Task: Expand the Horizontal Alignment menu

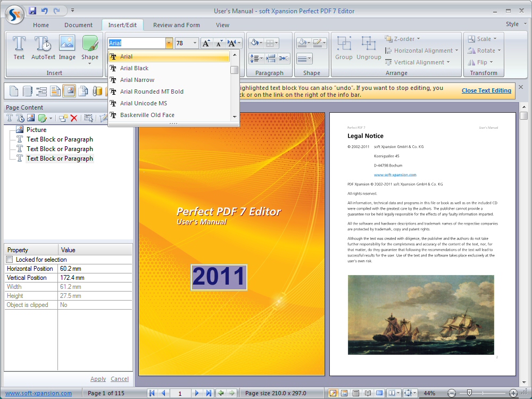Action: point(421,51)
